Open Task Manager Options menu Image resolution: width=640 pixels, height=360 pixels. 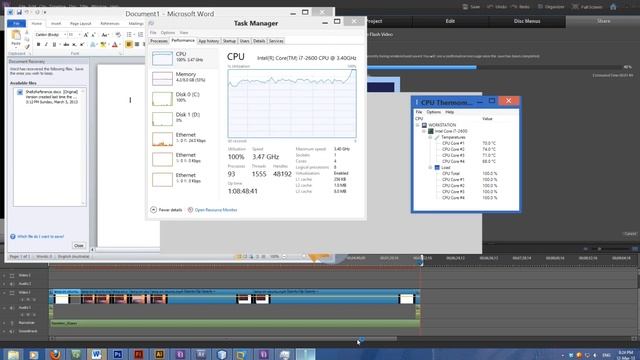pyautogui.click(x=168, y=33)
